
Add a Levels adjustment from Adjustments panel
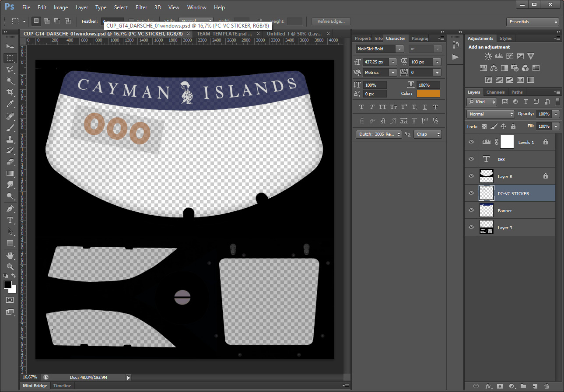pos(499,56)
